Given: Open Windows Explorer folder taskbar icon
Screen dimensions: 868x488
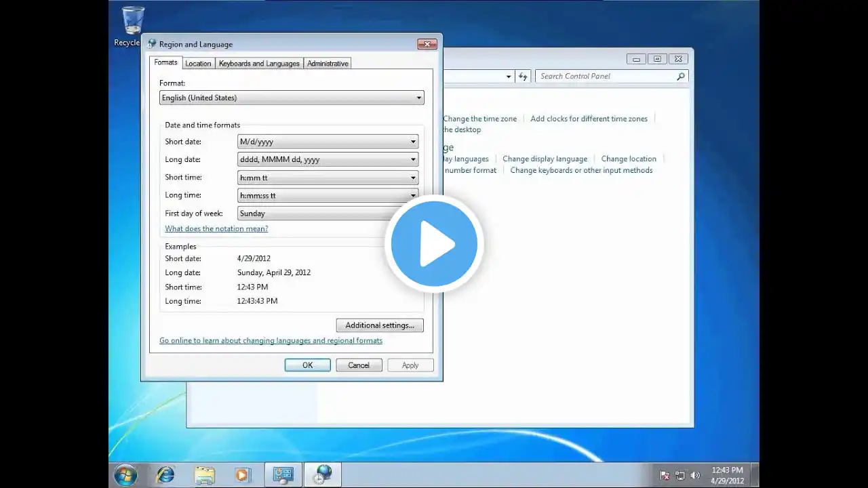Looking at the screenshot, I should [204, 474].
